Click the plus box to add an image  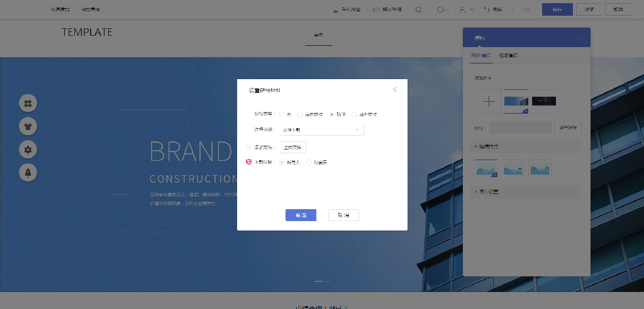click(x=489, y=101)
